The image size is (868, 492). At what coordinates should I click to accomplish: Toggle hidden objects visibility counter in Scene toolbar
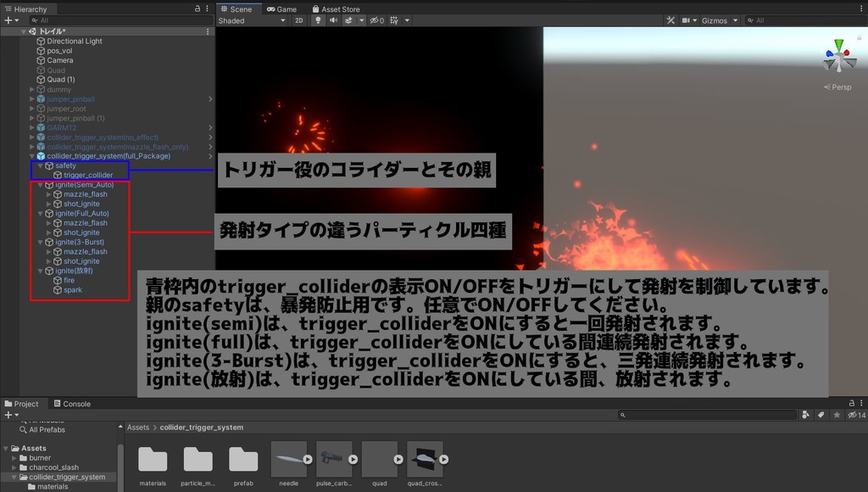click(376, 20)
